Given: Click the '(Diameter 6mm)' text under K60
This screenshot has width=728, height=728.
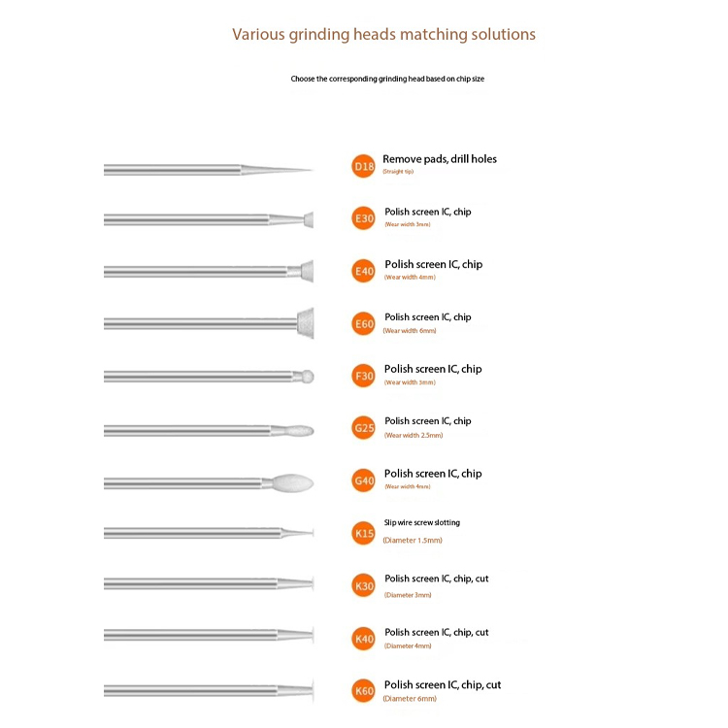Looking at the screenshot, I should 410,699.
